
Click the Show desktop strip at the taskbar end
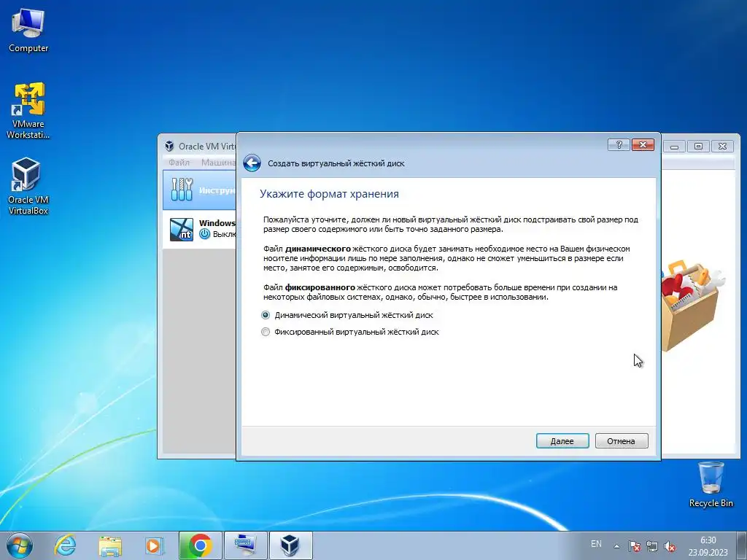tap(741, 545)
